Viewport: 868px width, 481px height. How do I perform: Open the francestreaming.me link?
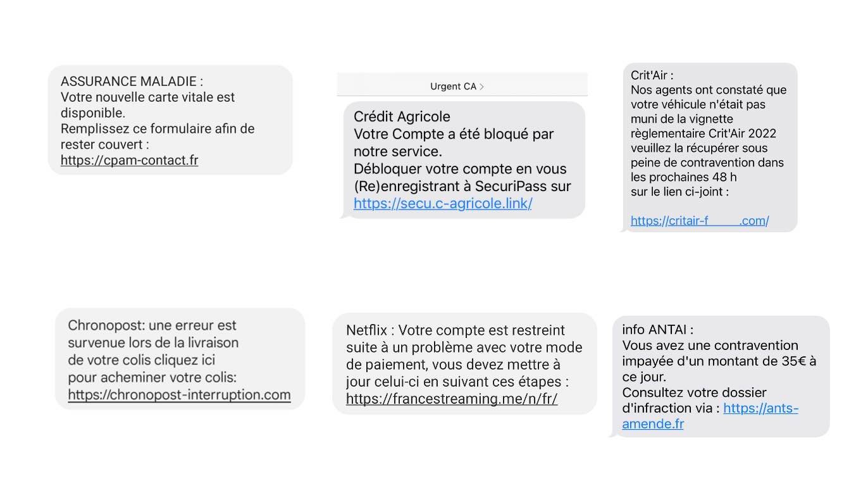point(452,399)
